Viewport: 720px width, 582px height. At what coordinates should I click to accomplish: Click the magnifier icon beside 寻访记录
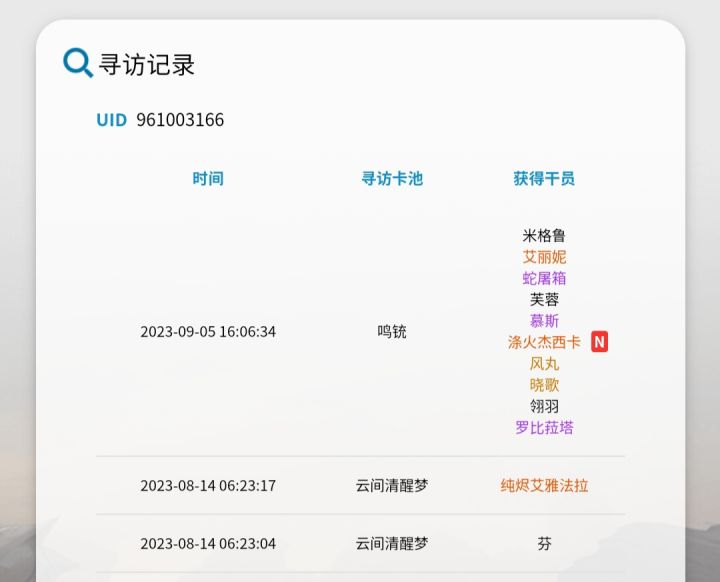point(78,63)
